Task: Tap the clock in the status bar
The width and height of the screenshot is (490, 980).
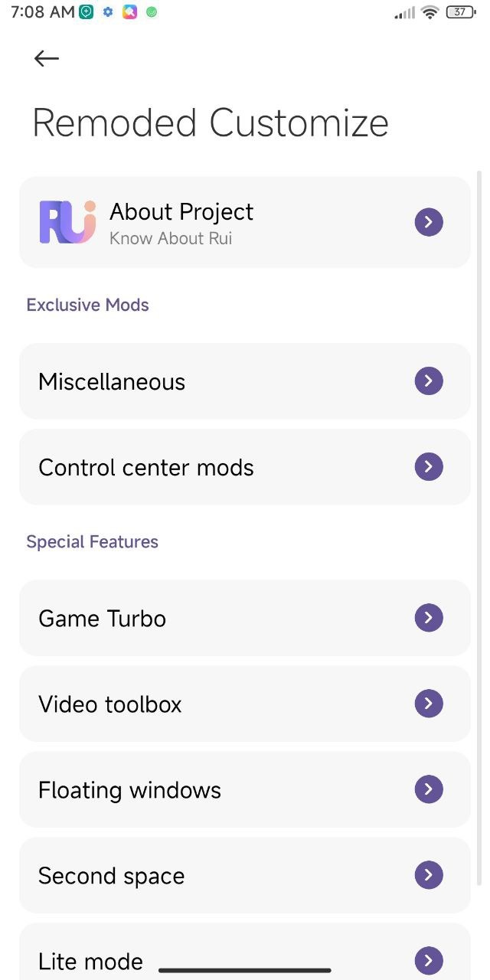Action: 43,12
